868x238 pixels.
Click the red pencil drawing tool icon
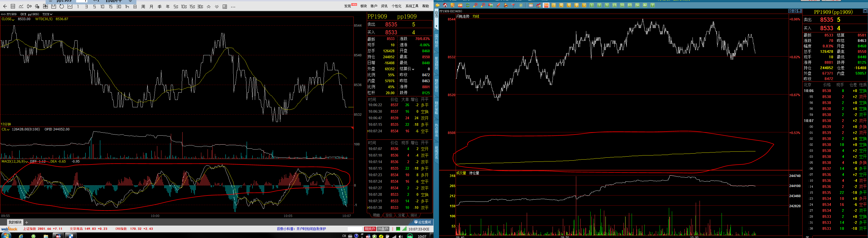coord(498,5)
